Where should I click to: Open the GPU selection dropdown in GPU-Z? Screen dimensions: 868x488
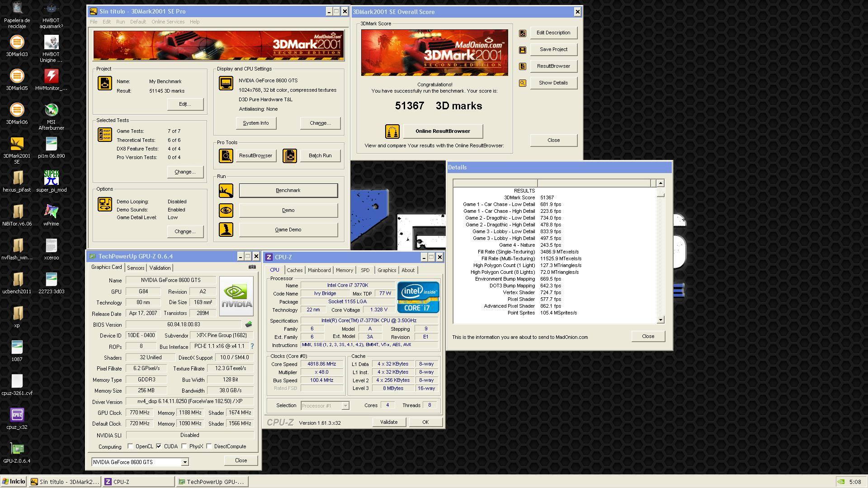pyautogui.click(x=184, y=462)
